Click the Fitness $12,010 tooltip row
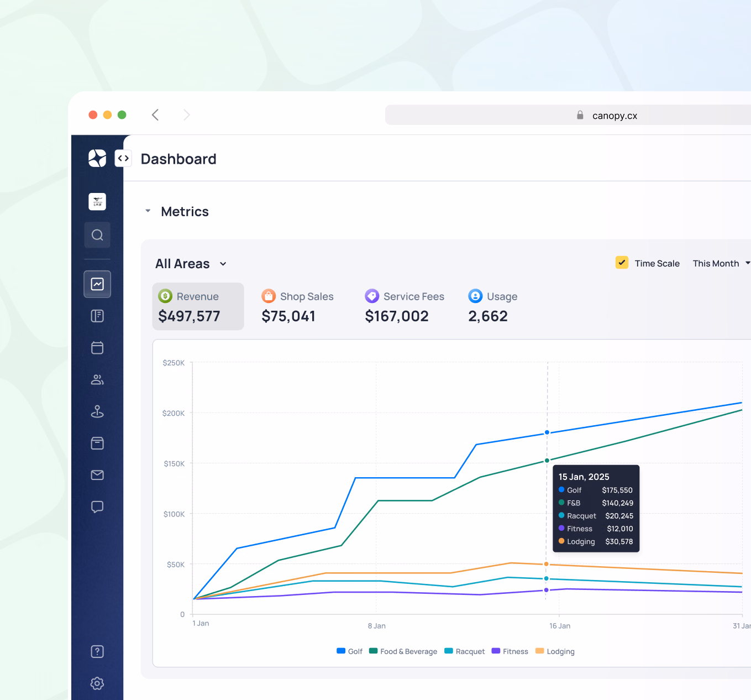The height and width of the screenshot is (700, 751). click(596, 529)
